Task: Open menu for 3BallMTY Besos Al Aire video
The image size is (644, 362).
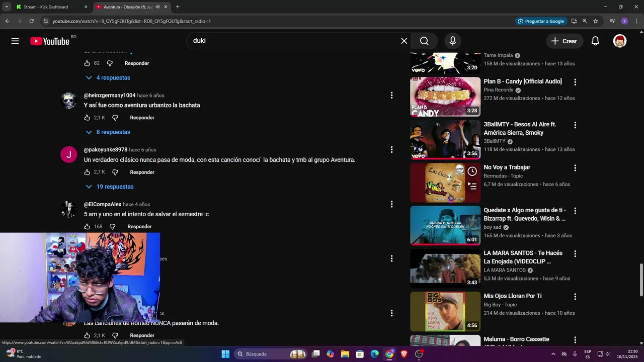Action: point(575,125)
